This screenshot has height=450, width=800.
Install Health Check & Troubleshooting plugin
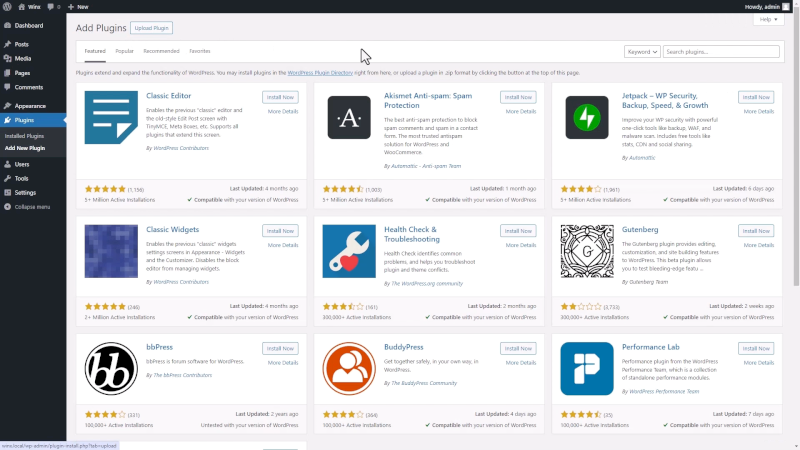coord(518,231)
